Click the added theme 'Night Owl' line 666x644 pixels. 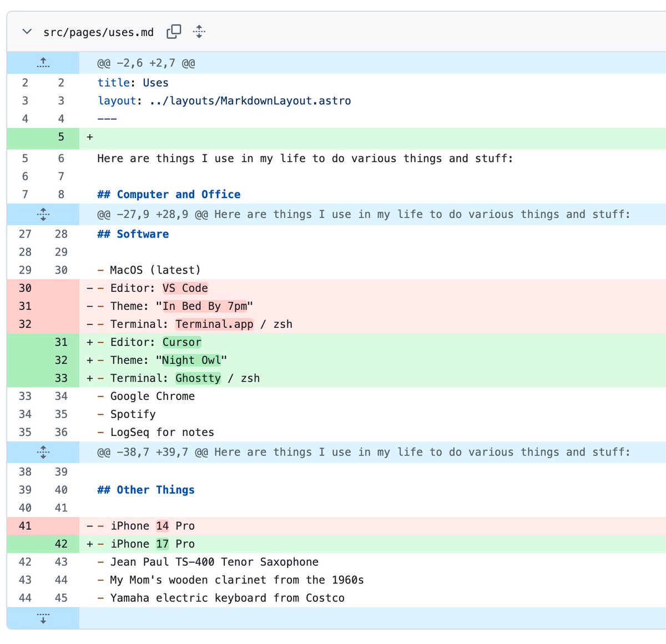click(x=372, y=360)
